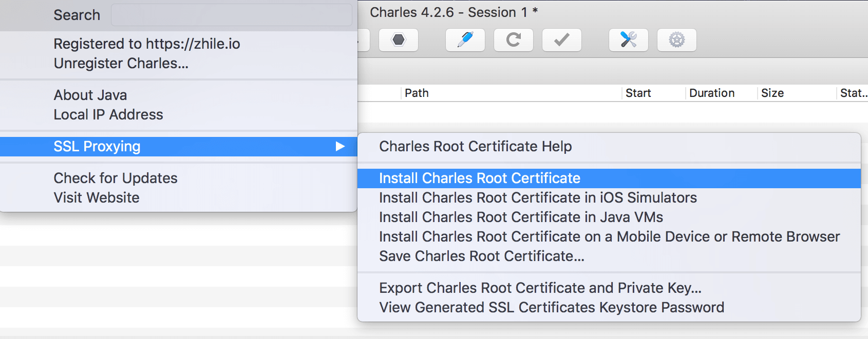Sort by the Start column header
868x339 pixels.
653,93
